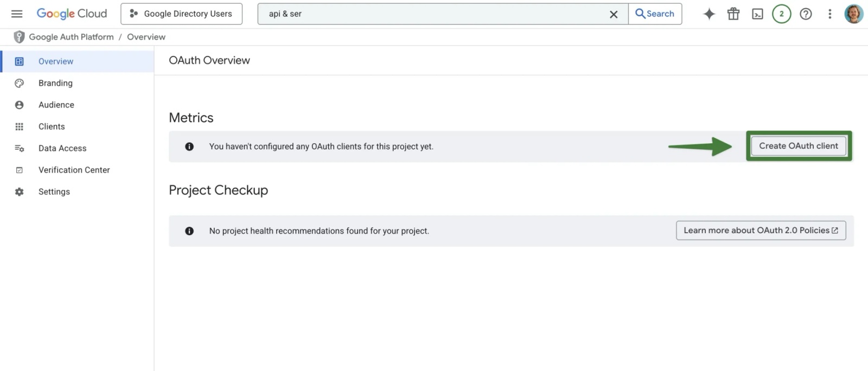Select Overview in the sidebar

tap(78, 61)
